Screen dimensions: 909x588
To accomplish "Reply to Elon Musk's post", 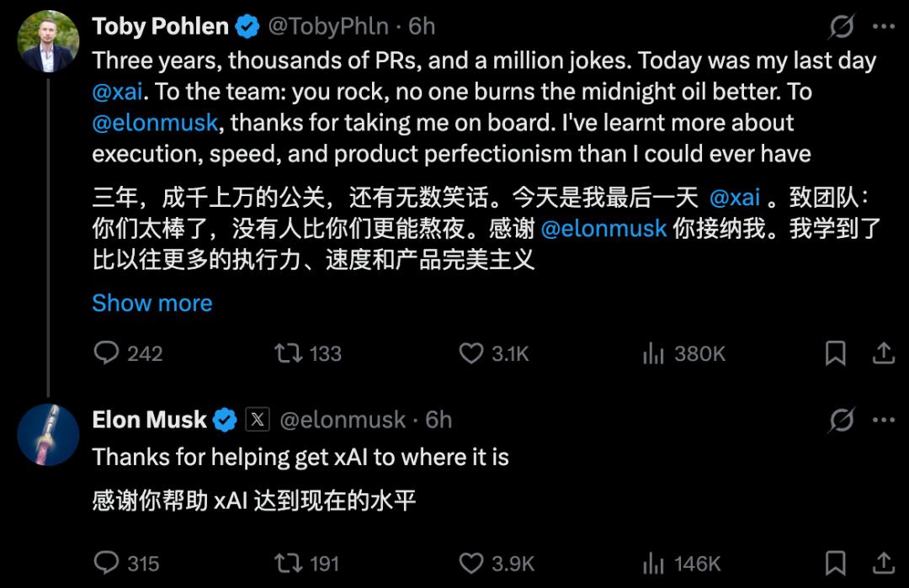I will [x=106, y=563].
